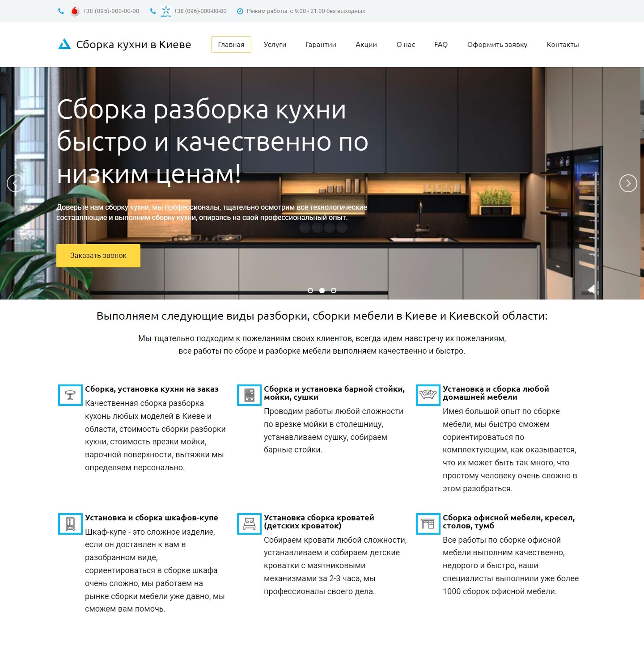Open the Услуги menu item
The height and width of the screenshot is (650, 644).
275,45
